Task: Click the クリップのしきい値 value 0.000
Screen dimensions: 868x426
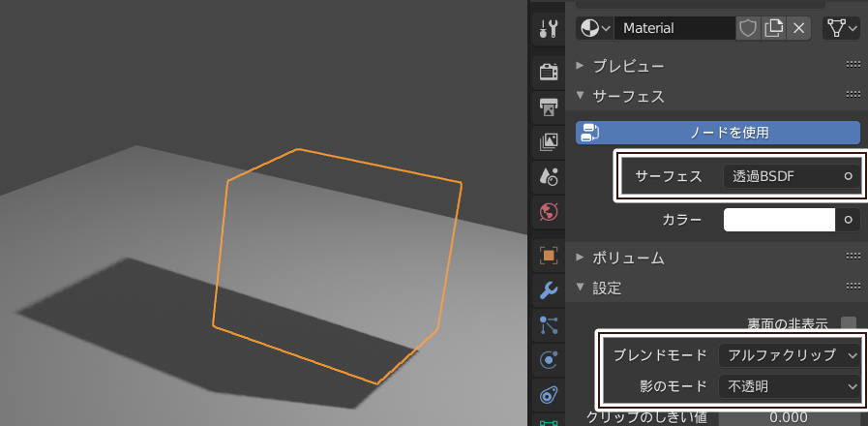Action: coord(790,417)
